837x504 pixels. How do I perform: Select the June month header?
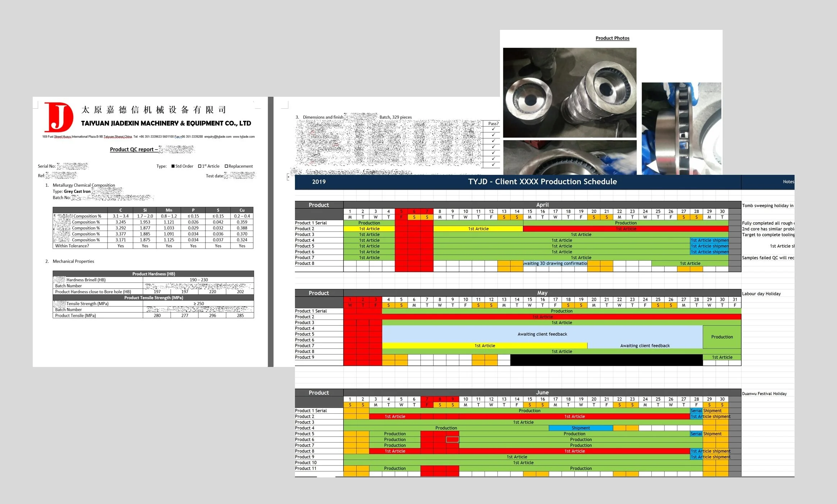pyautogui.click(x=542, y=392)
